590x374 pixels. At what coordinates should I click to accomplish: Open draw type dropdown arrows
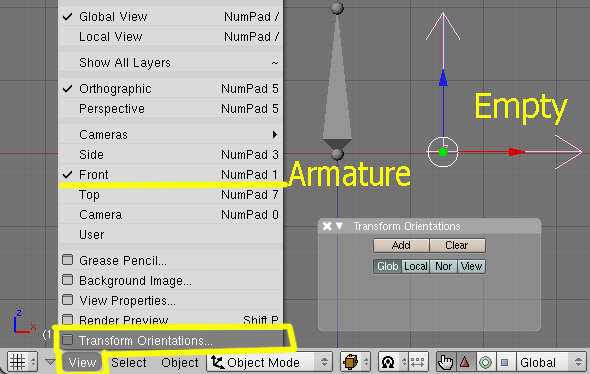pos(365,362)
